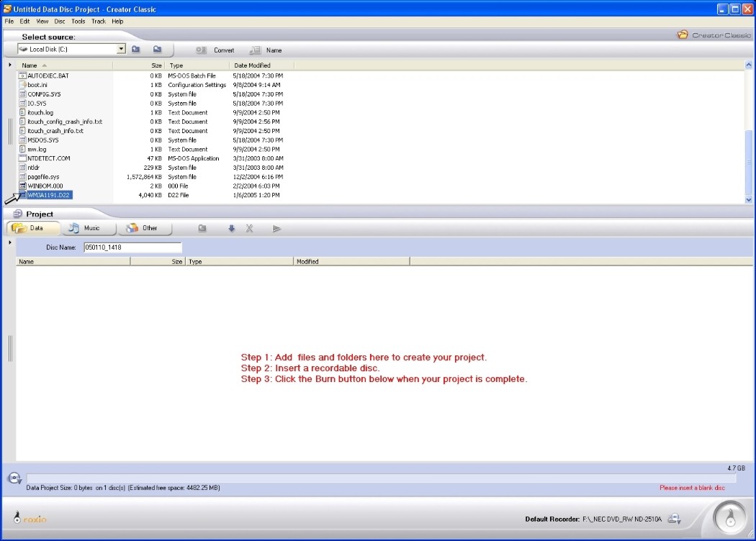Click the NTDETECT.COM file icon
Screen dimensions: 756x541
click(x=22, y=158)
